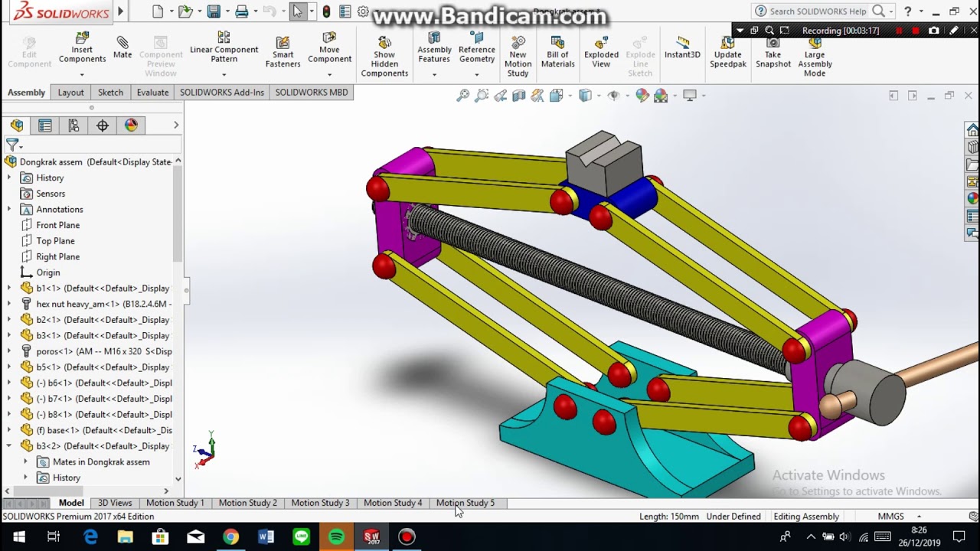This screenshot has height=551, width=980.
Task: Activate Move Component tool
Action: 329,47
